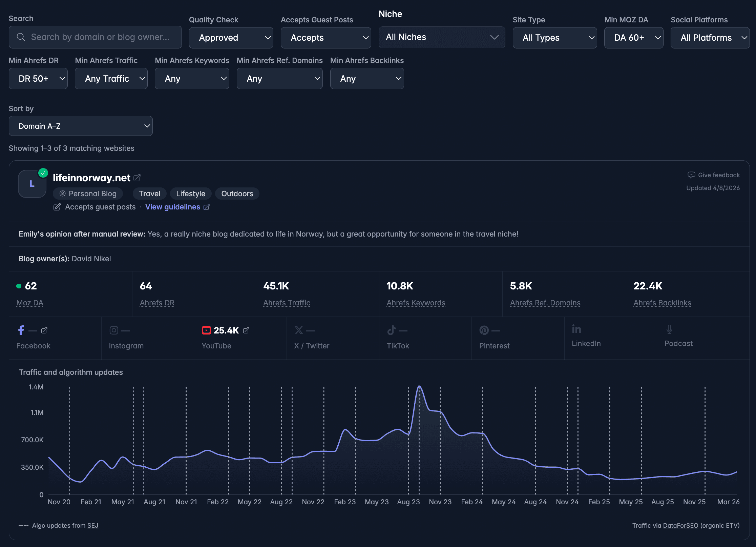This screenshot has height=547, width=756.
Task: Click the 45.1K Ahrefs Traffic value
Action: pyautogui.click(x=276, y=286)
